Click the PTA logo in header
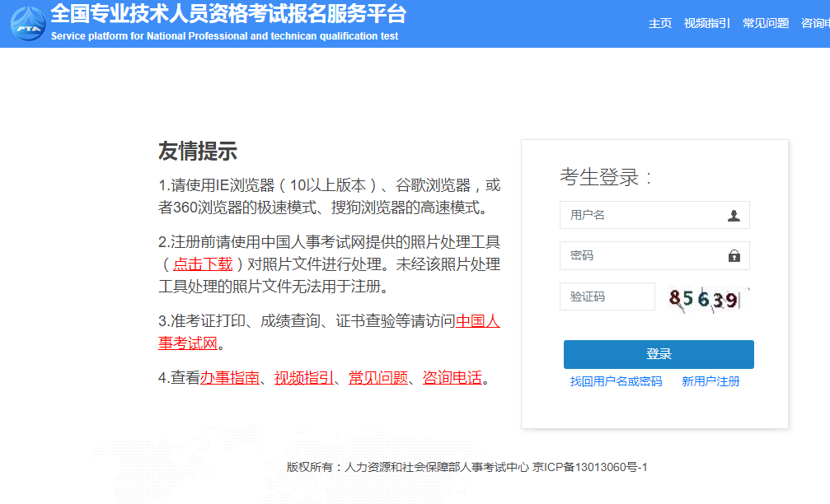 28,24
